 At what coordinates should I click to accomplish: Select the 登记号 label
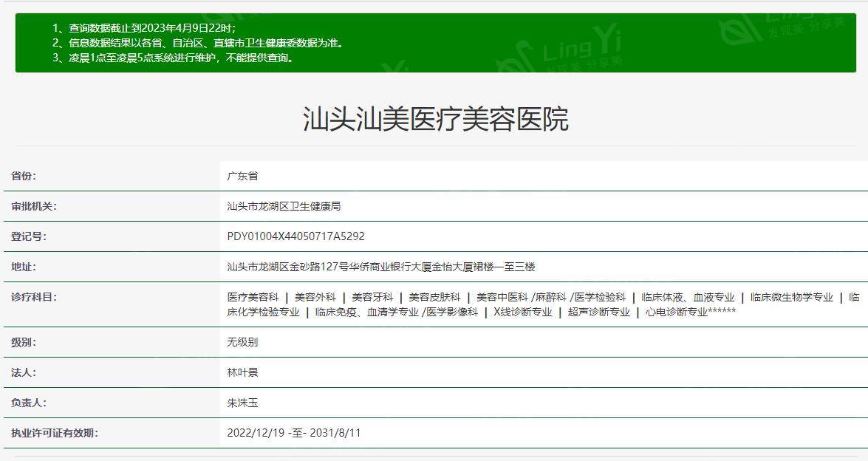[x=28, y=236]
